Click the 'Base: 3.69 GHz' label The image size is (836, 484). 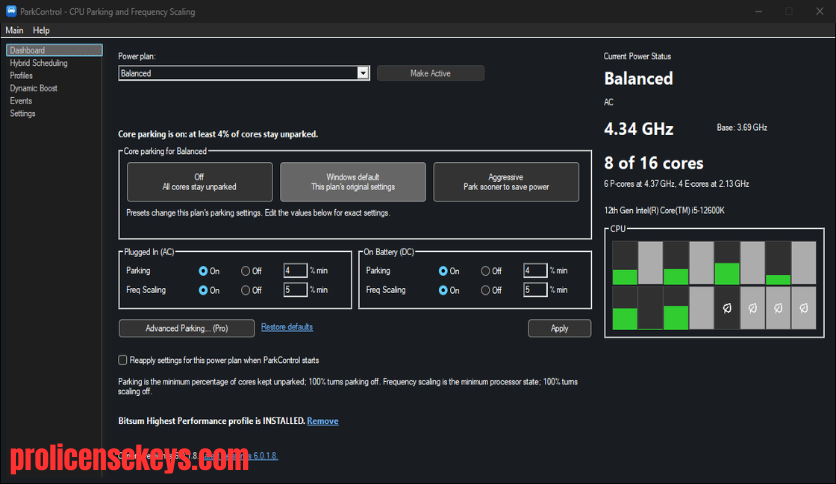tap(742, 127)
